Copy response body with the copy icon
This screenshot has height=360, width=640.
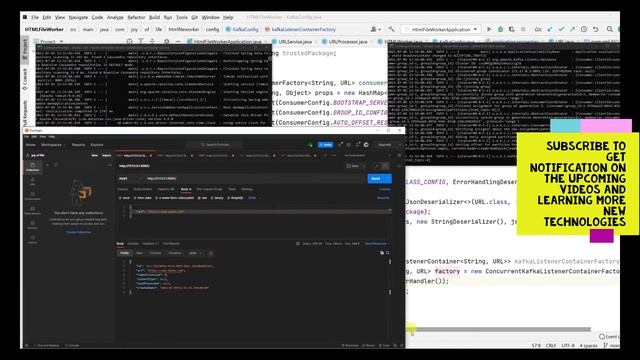coord(382,253)
